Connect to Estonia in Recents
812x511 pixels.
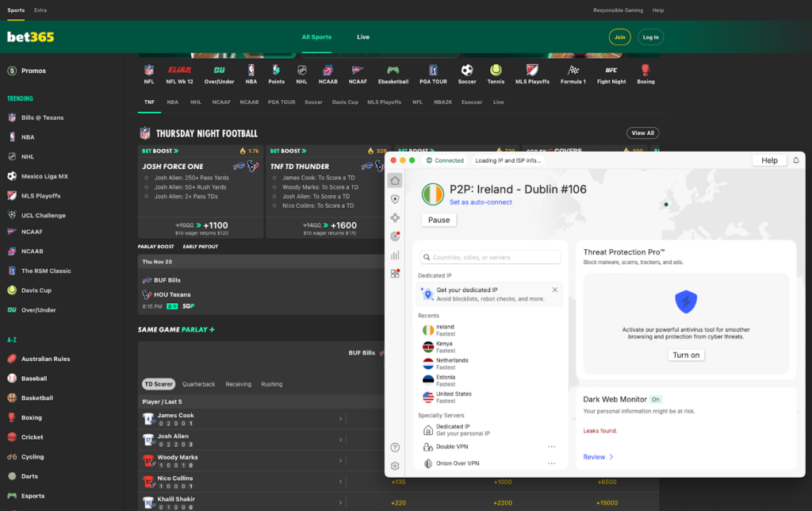click(x=488, y=380)
